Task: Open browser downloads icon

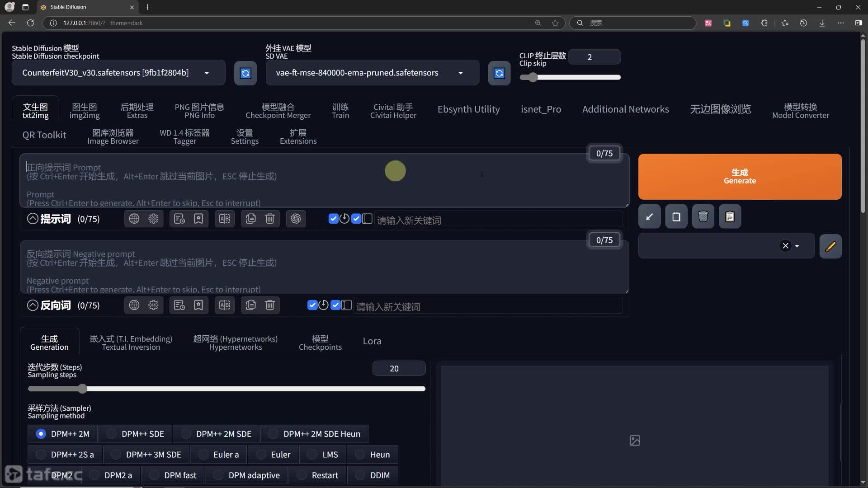Action: tap(822, 23)
